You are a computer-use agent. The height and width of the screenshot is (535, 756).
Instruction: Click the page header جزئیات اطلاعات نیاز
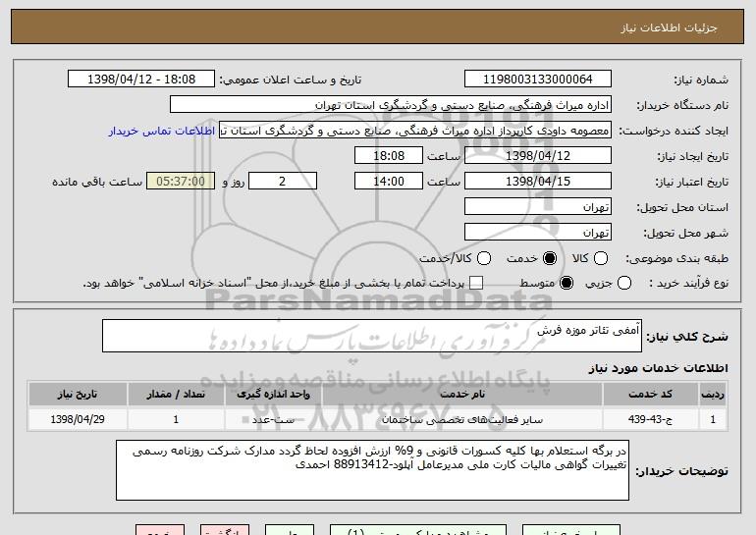[669, 27]
